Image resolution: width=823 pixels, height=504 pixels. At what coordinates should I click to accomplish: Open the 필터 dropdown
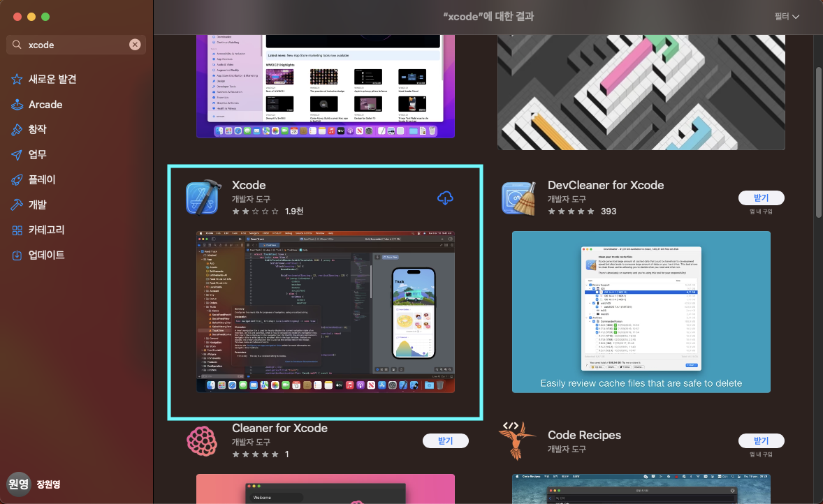787,17
